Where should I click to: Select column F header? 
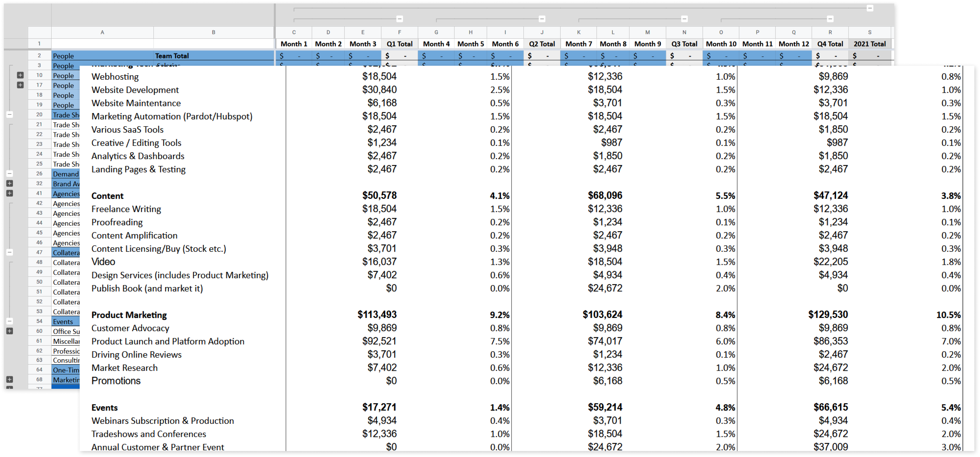[399, 32]
